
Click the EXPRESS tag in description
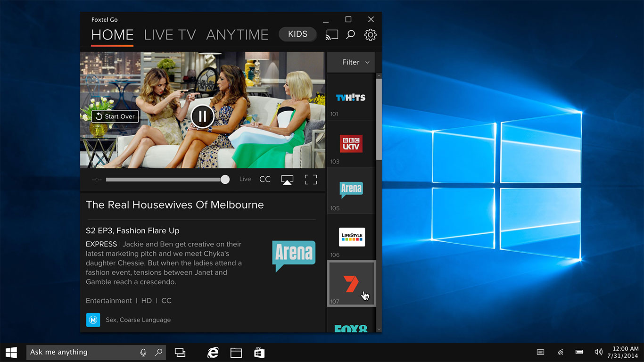(x=101, y=244)
